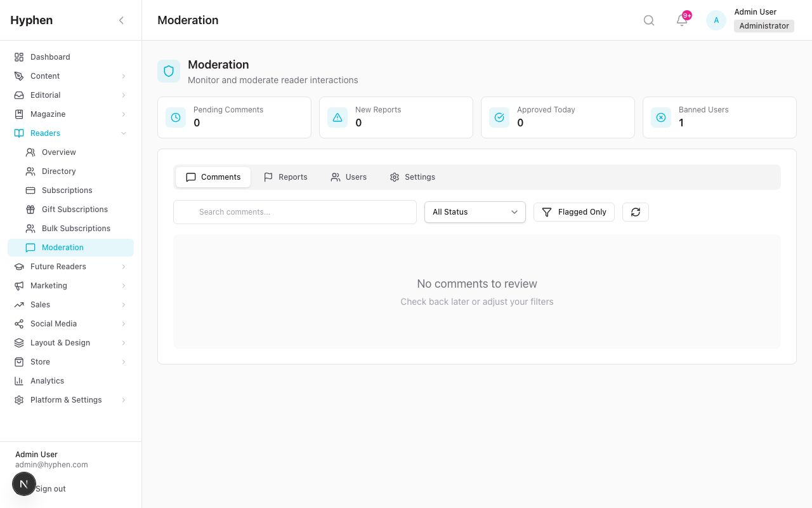Select the Moderation entry in the sidebar
The height and width of the screenshot is (508, 812).
62,247
